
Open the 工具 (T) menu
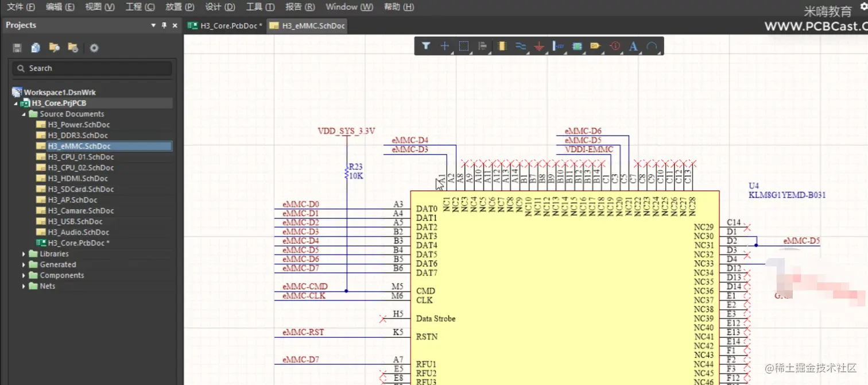(x=260, y=7)
